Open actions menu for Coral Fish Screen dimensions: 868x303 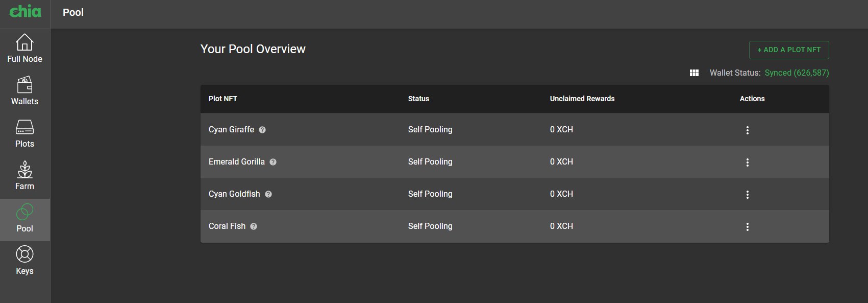748,227
